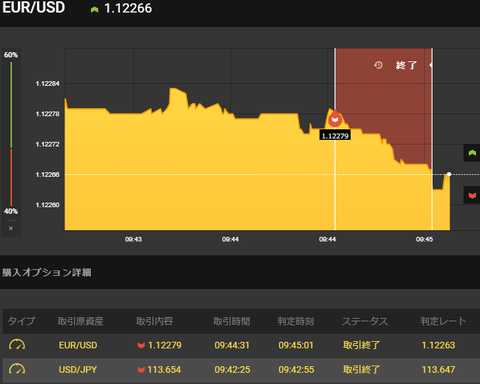Screen dimensions: 480x384
Task: Click the 1.12279 entry price label on the chart
Action: point(335,136)
